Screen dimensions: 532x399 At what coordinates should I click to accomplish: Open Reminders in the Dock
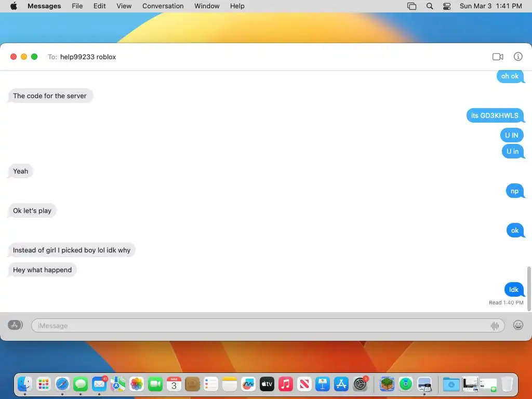(x=211, y=384)
